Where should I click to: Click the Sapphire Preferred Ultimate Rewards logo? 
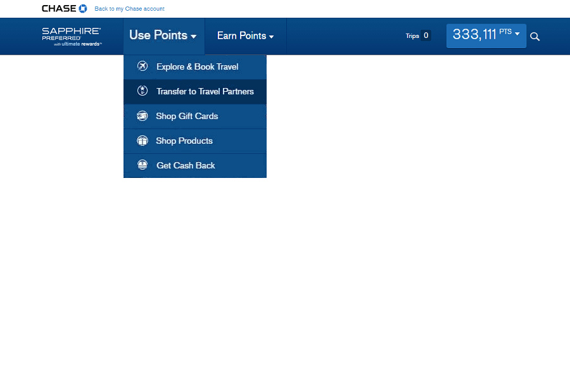click(x=72, y=37)
